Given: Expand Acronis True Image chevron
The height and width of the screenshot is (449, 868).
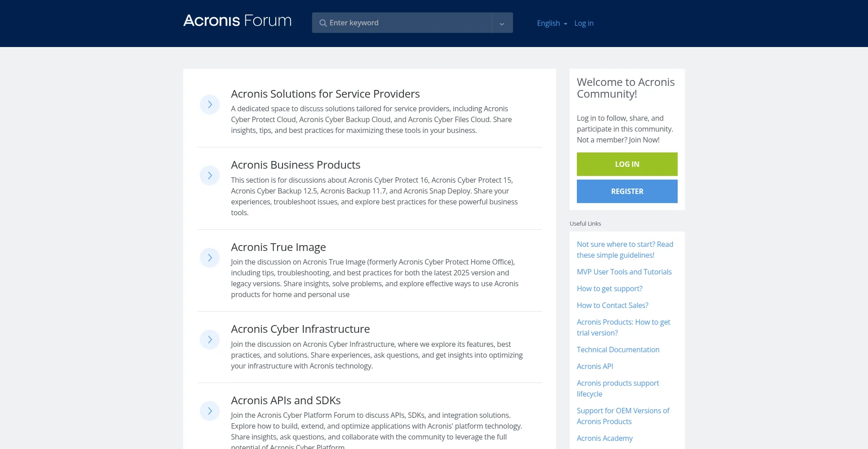Looking at the screenshot, I should [x=210, y=258].
